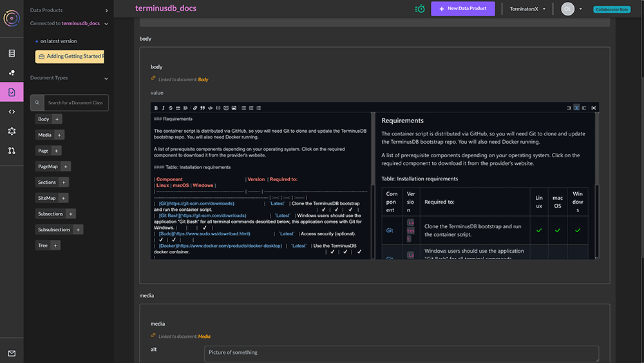This screenshot has height=363, width=644.
Task: Open the user account dropdown arrow
Action: pos(580,8)
